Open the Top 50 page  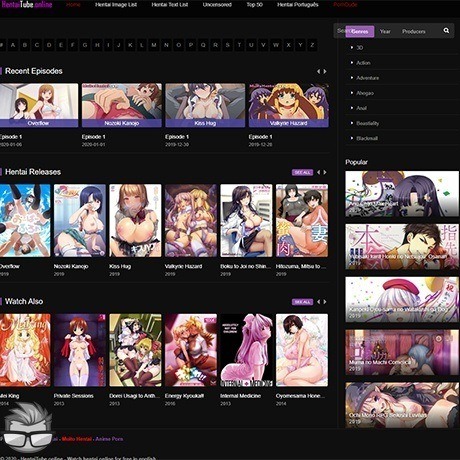pyautogui.click(x=255, y=5)
